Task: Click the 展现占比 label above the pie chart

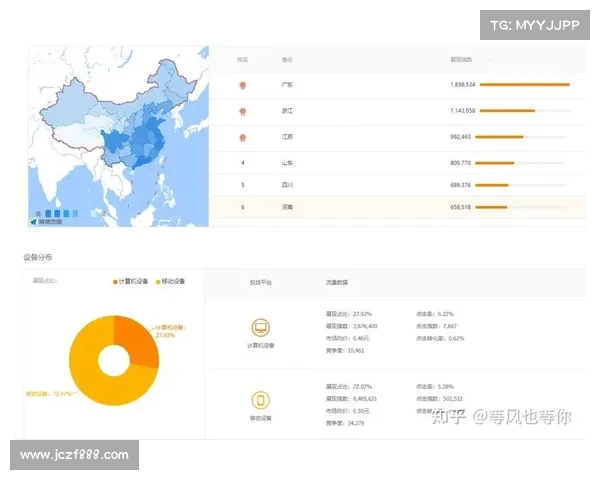Action: tap(44, 281)
